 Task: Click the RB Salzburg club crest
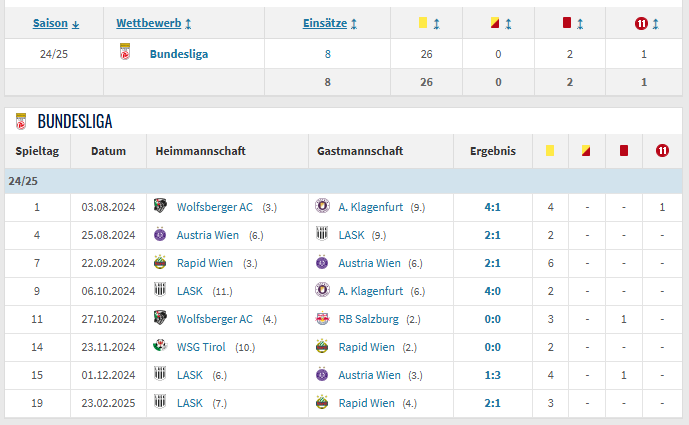pyautogui.click(x=322, y=319)
